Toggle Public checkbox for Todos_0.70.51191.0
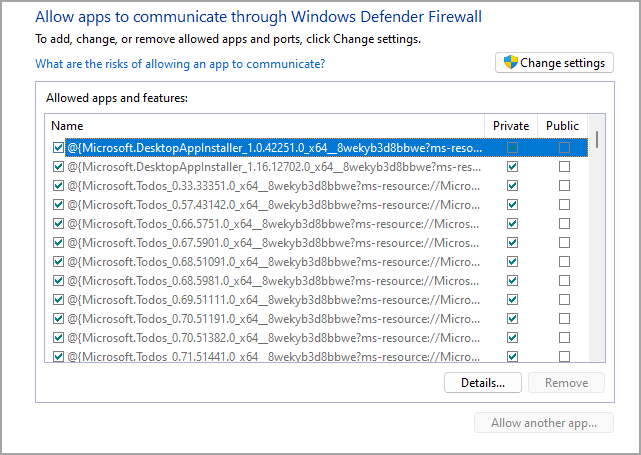This screenshot has height=455, width=641. tap(564, 319)
